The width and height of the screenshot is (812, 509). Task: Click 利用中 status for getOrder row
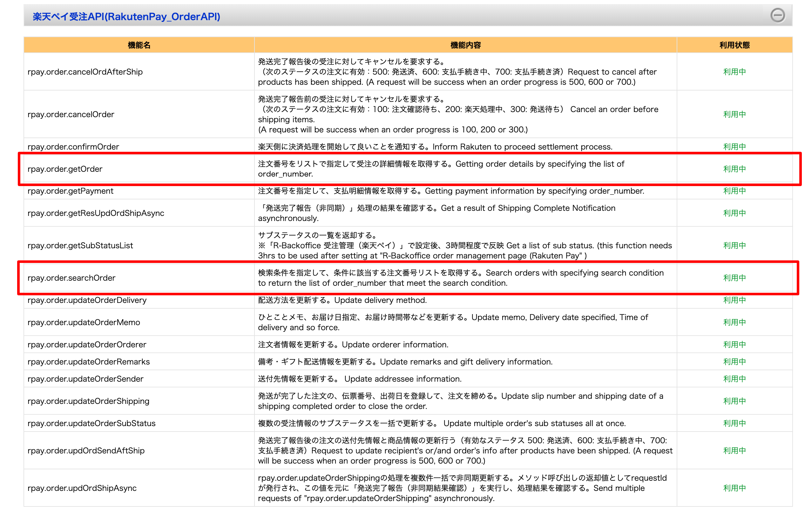pos(734,169)
